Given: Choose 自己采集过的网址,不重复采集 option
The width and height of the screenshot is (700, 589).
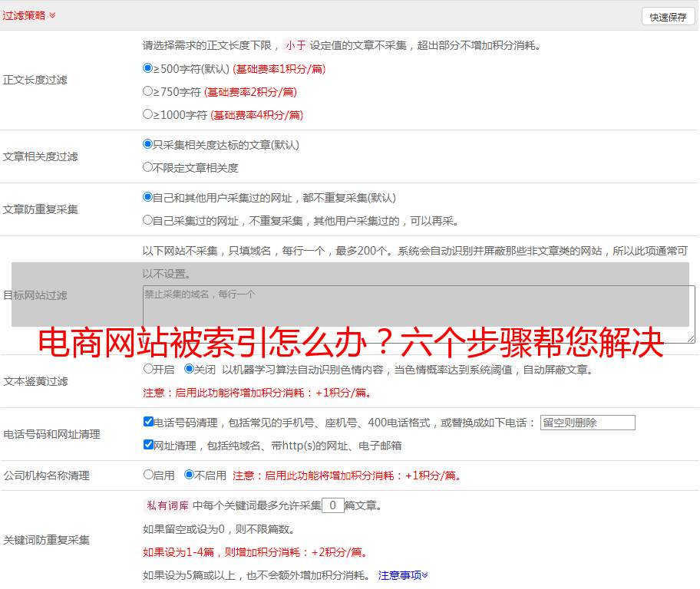Looking at the screenshot, I should 147,219.
